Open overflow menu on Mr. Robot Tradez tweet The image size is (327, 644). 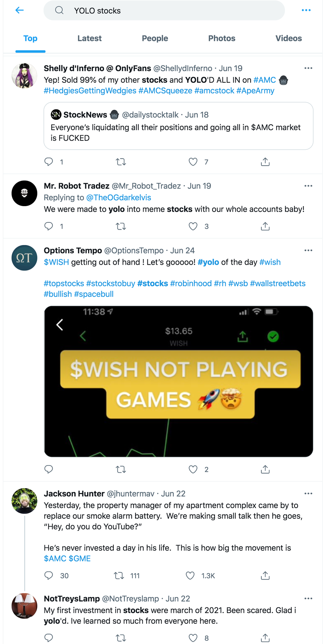pos(308,186)
